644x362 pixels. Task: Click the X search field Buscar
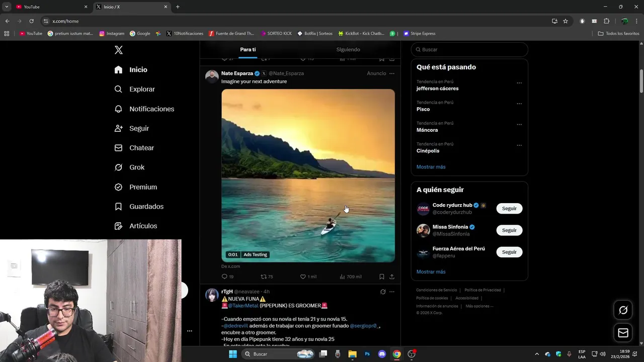469,50
